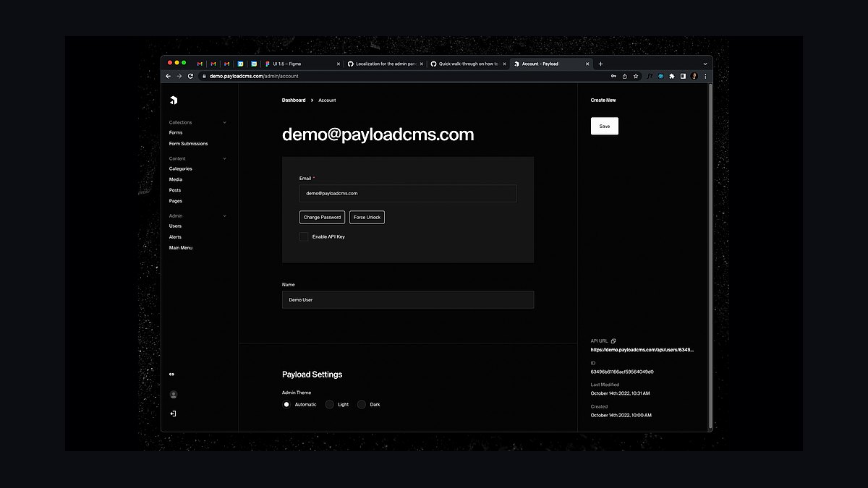Image resolution: width=868 pixels, height=488 pixels.
Task: Open the tab search dropdown arrow
Action: pyautogui.click(x=705, y=64)
